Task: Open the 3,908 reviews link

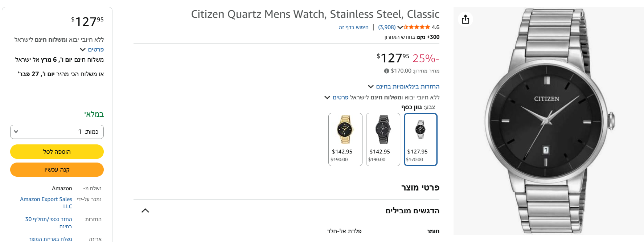Action: (387, 27)
